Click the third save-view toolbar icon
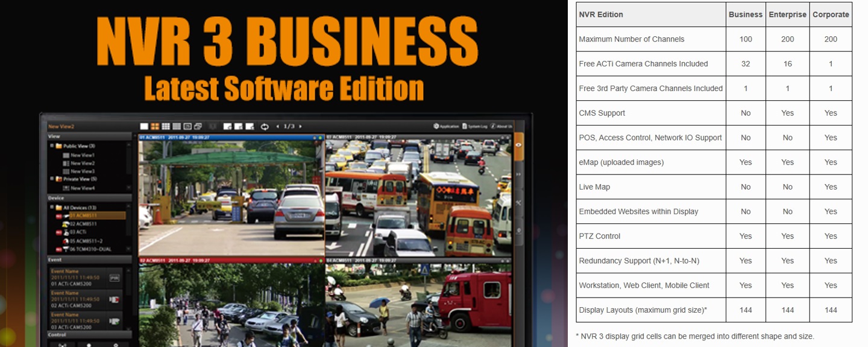The height and width of the screenshot is (347, 868). pos(250,126)
